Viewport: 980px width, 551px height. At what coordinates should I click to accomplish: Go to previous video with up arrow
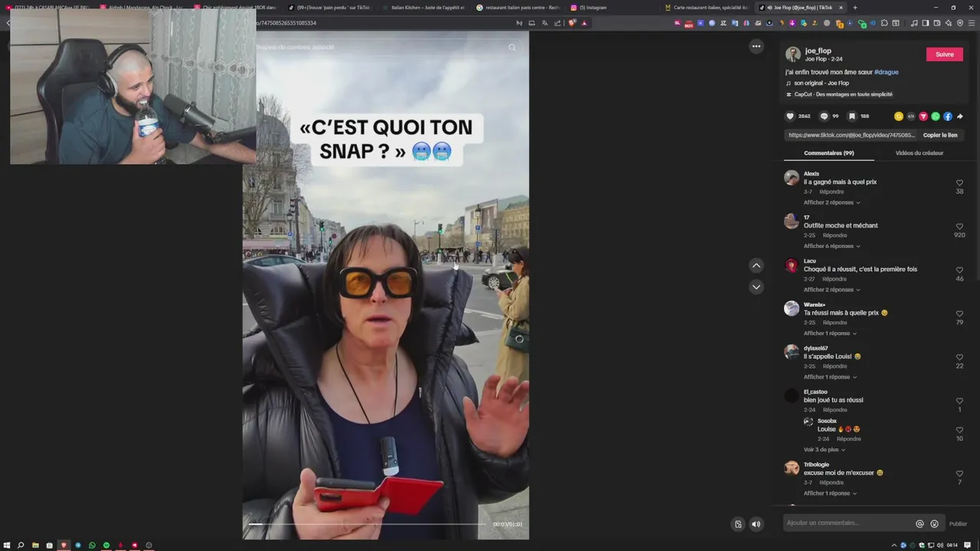[x=756, y=266]
